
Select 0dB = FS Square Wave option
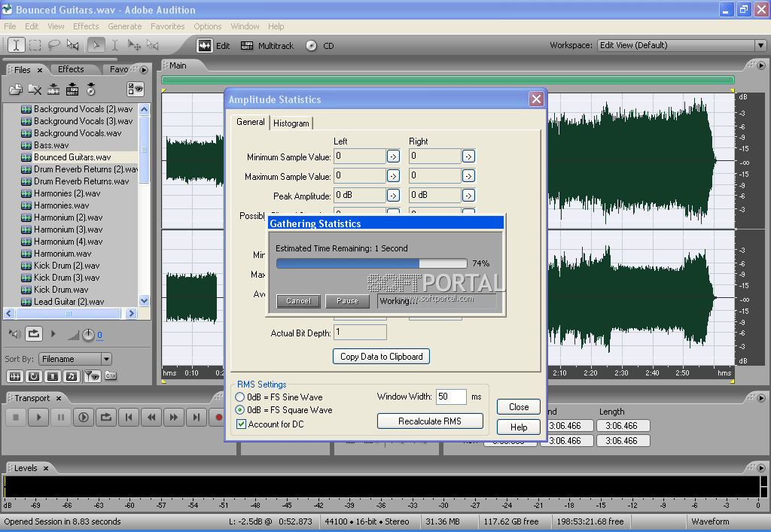click(240, 410)
